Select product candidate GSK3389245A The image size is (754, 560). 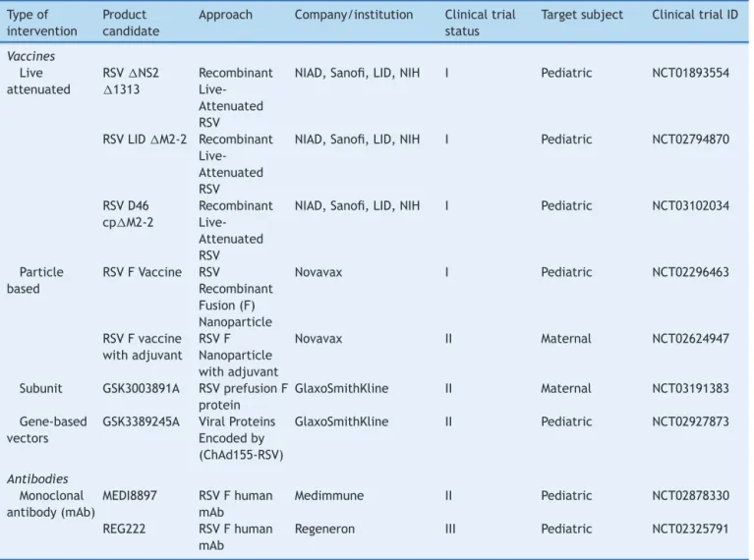point(141,421)
